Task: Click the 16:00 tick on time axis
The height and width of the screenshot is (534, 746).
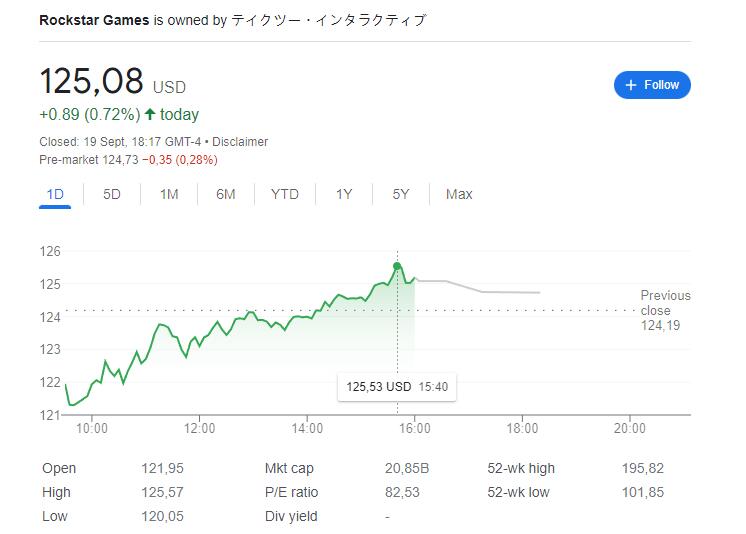Action: (414, 428)
